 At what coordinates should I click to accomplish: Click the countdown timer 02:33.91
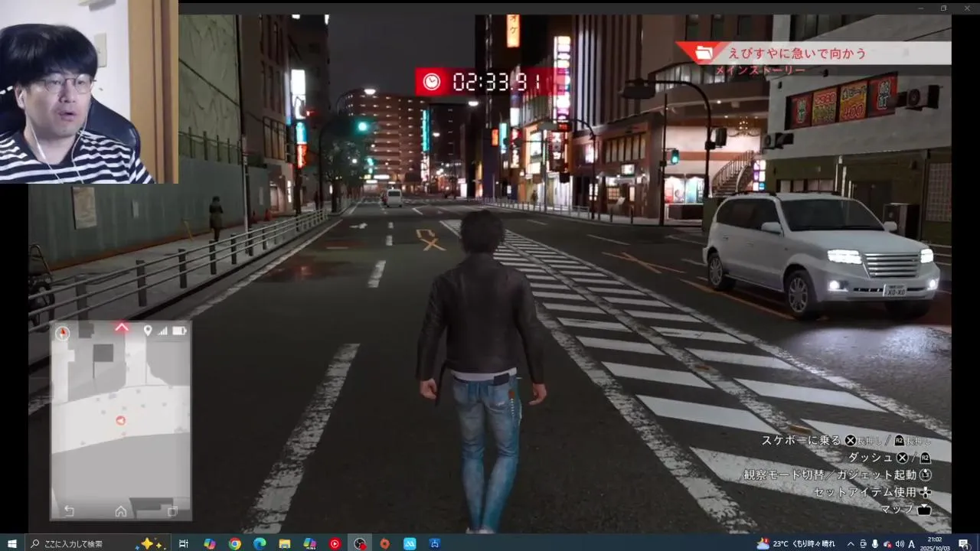[497, 81]
